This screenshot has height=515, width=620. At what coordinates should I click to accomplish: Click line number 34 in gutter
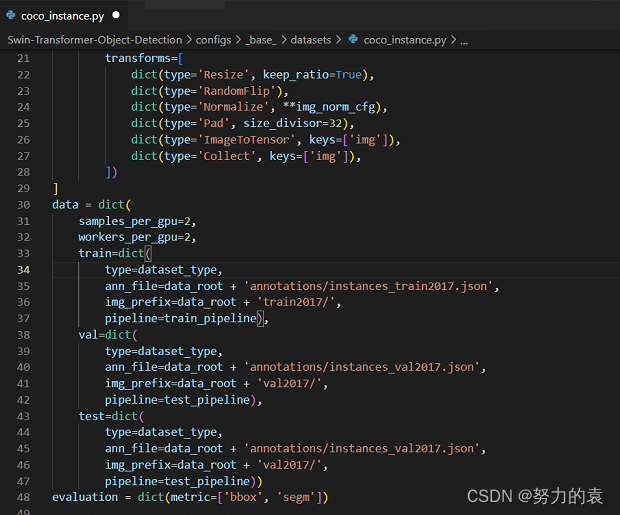23,270
